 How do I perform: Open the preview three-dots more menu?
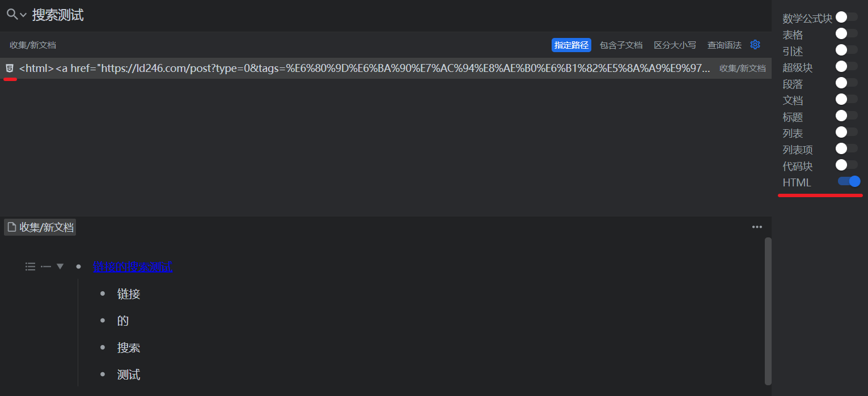(x=757, y=227)
